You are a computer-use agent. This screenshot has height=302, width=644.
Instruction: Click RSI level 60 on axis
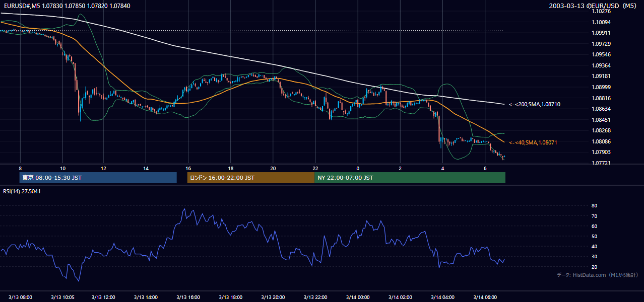(x=594, y=226)
